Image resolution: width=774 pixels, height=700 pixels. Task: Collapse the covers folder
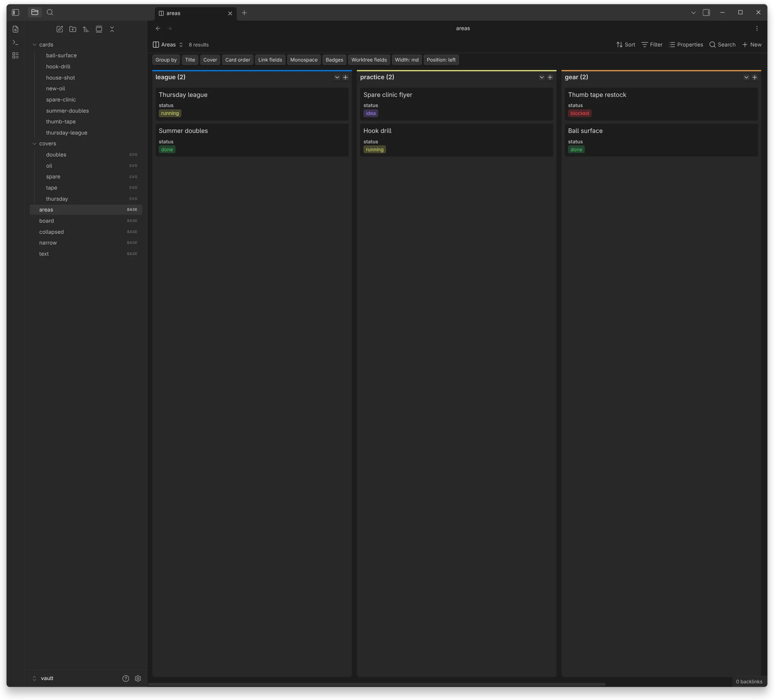[x=34, y=144]
